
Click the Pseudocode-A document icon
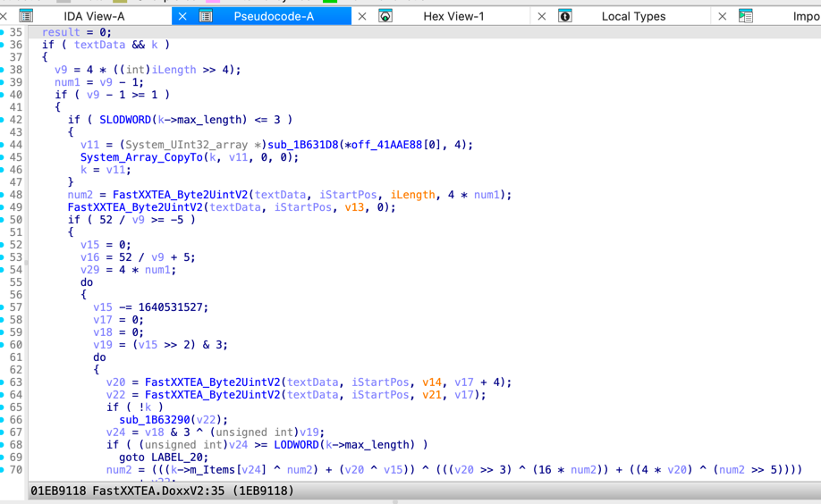206,16
